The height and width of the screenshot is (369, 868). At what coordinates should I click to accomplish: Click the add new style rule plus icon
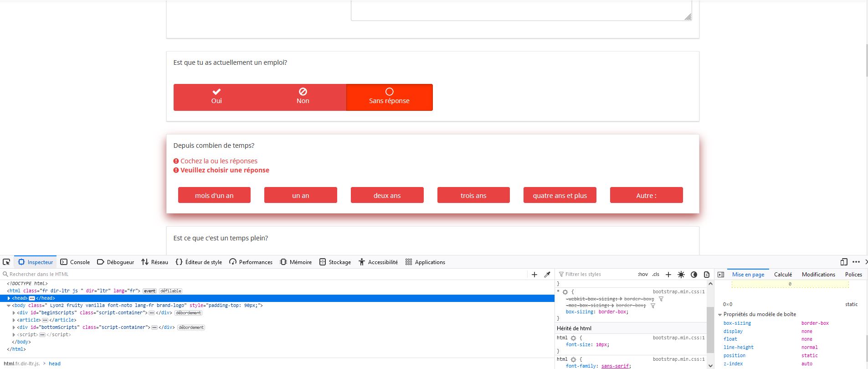668,274
